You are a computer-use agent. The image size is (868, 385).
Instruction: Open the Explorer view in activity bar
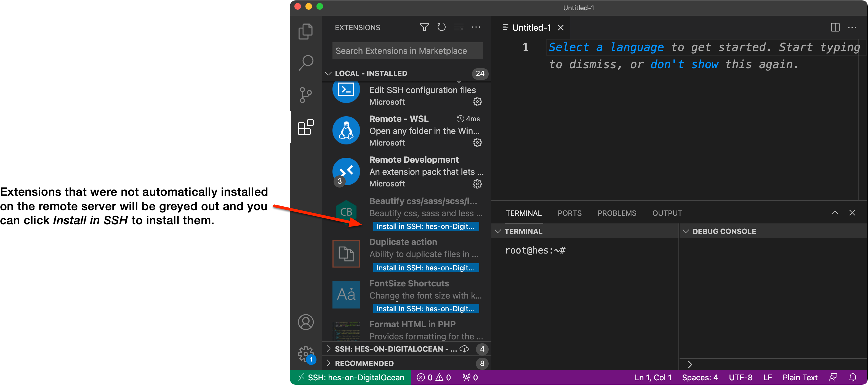pyautogui.click(x=306, y=31)
